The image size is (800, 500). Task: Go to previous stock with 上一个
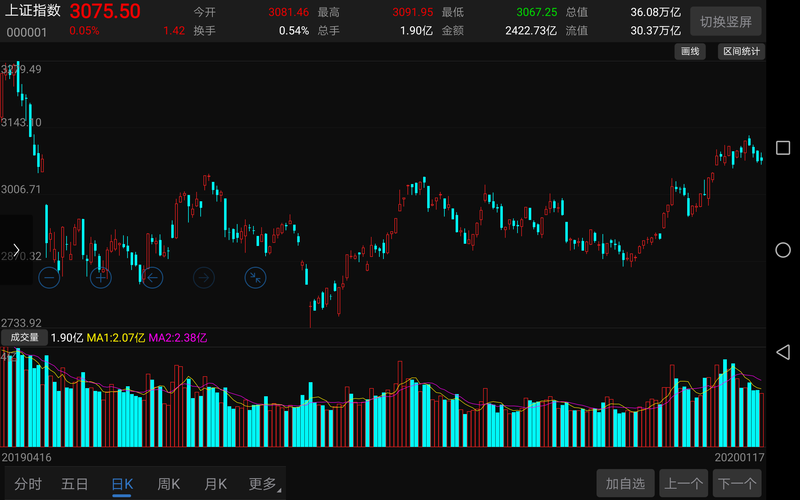(684, 483)
